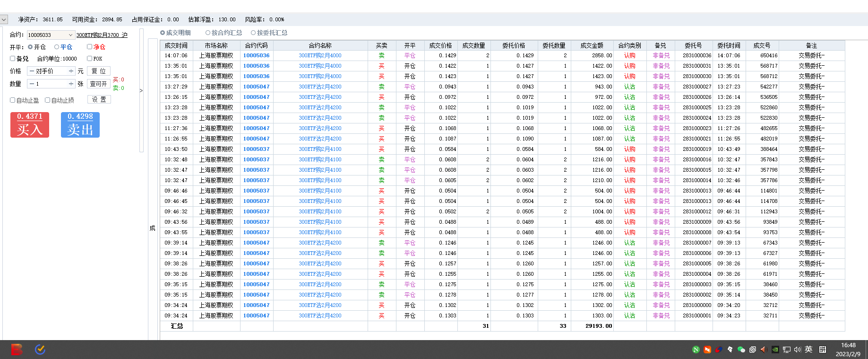The image size is (868, 359).
Task: Open the NVIDIA icon in system tray
Action: (775, 350)
